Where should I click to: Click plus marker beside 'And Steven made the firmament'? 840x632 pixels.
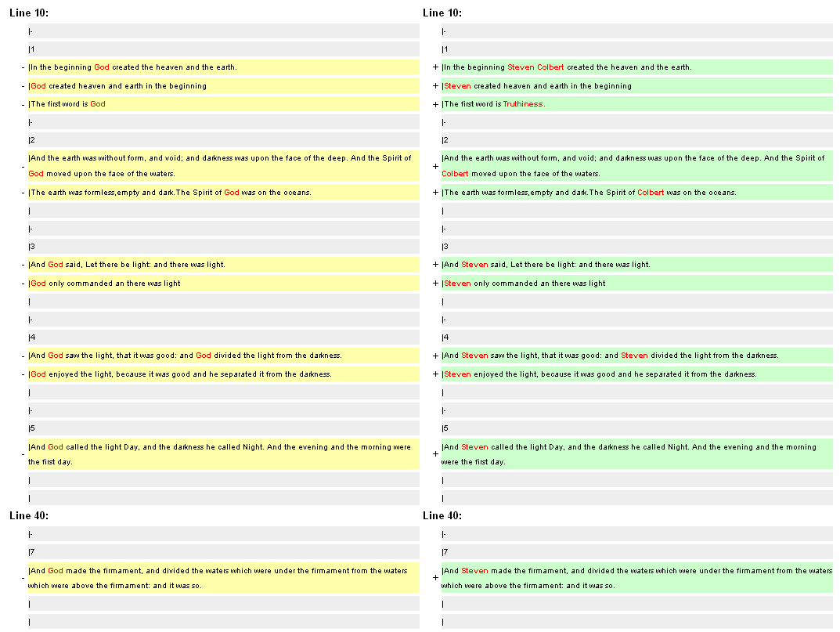pyautogui.click(x=435, y=578)
